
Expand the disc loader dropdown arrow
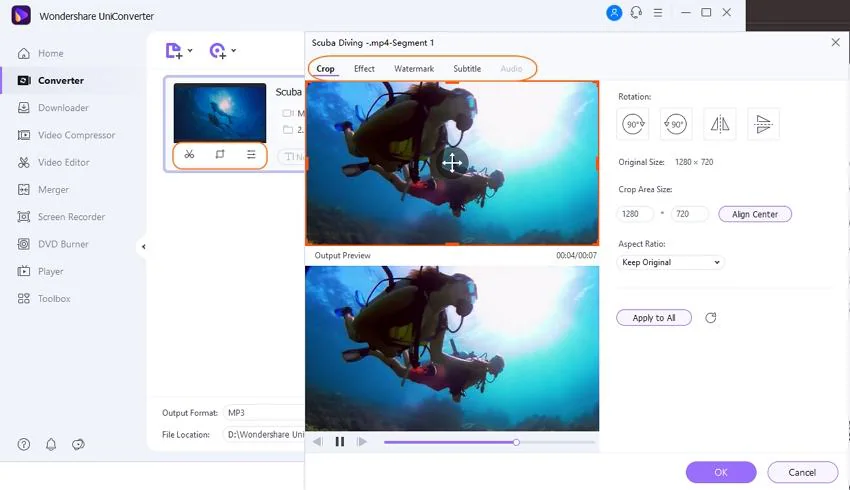point(234,50)
